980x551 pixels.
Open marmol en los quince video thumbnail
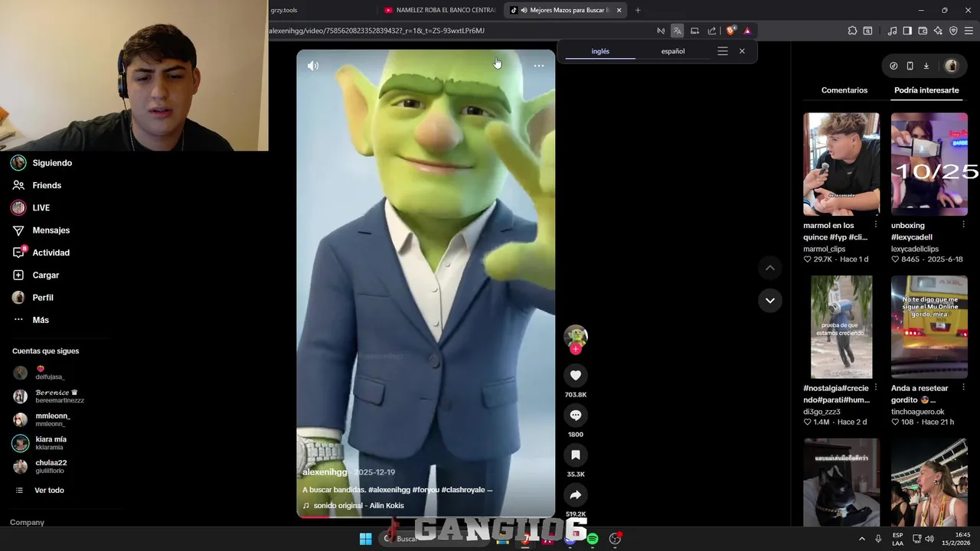[841, 164]
